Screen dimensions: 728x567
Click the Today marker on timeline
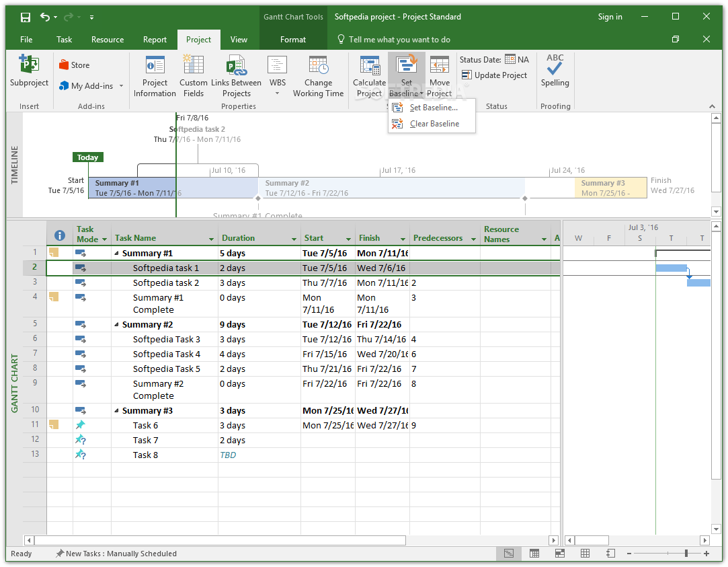tap(88, 157)
